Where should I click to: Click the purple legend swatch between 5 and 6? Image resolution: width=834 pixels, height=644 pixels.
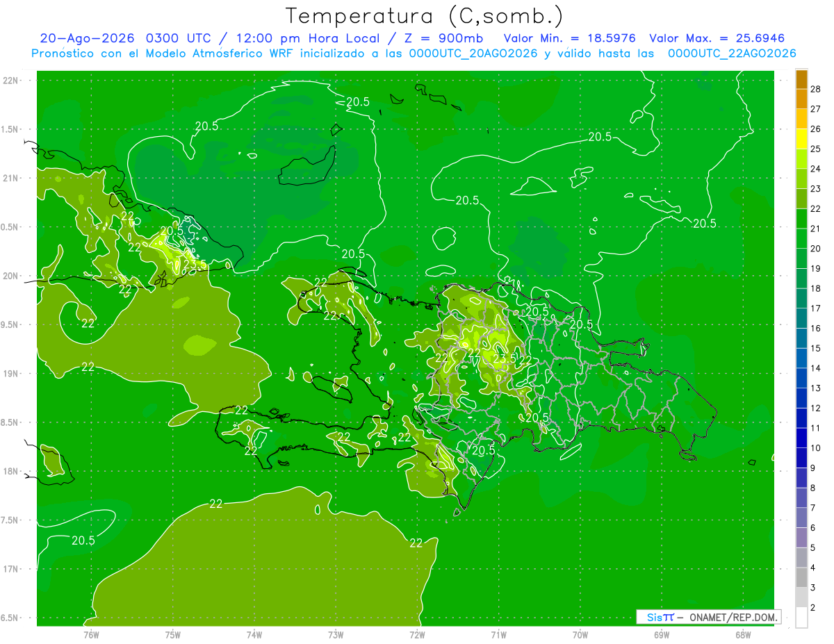(801, 538)
